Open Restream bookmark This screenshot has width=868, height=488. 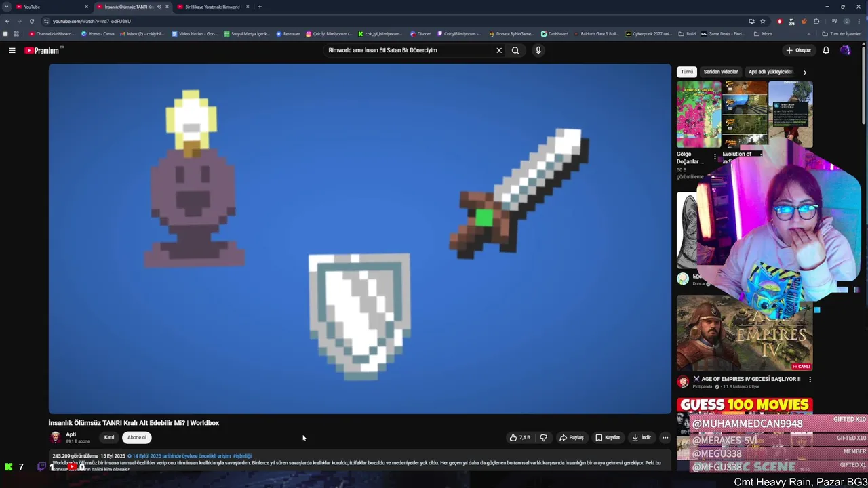click(288, 34)
